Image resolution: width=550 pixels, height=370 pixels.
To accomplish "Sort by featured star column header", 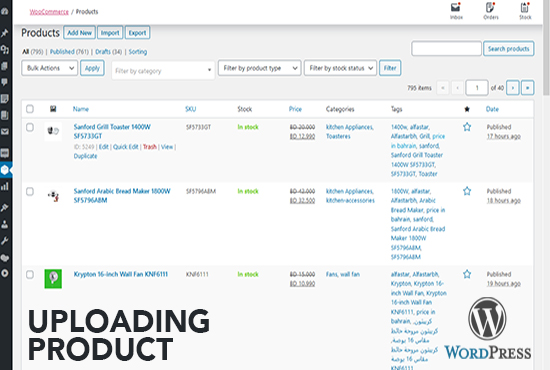I will pos(467,109).
